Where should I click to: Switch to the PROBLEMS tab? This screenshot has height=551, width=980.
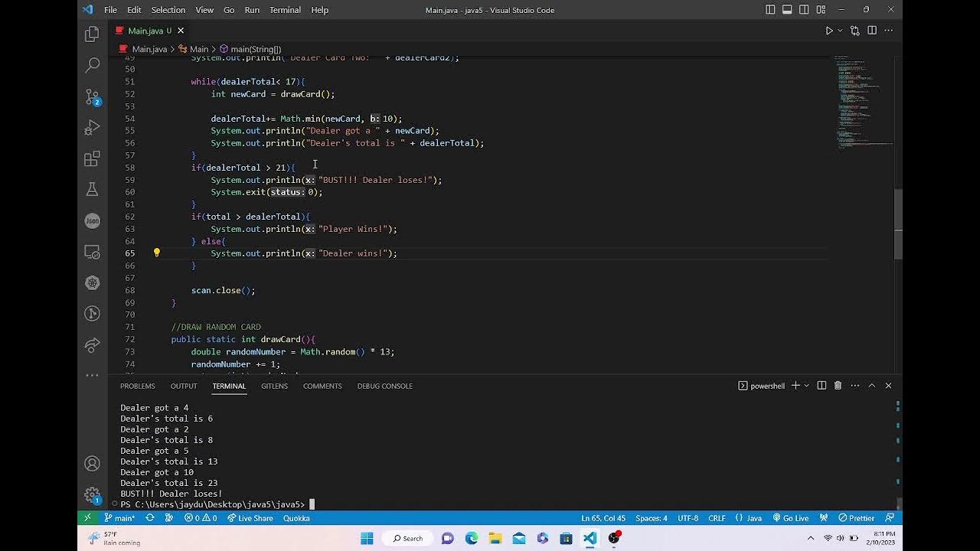click(x=137, y=386)
